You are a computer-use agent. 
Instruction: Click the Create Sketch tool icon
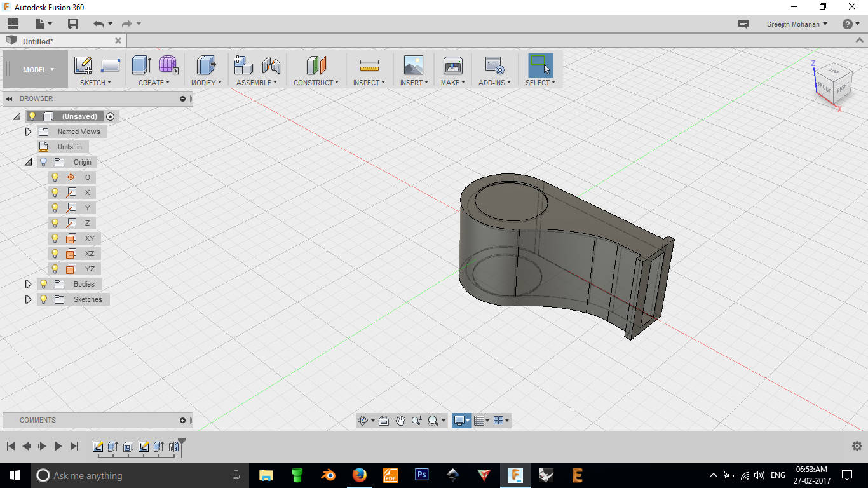point(83,65)
